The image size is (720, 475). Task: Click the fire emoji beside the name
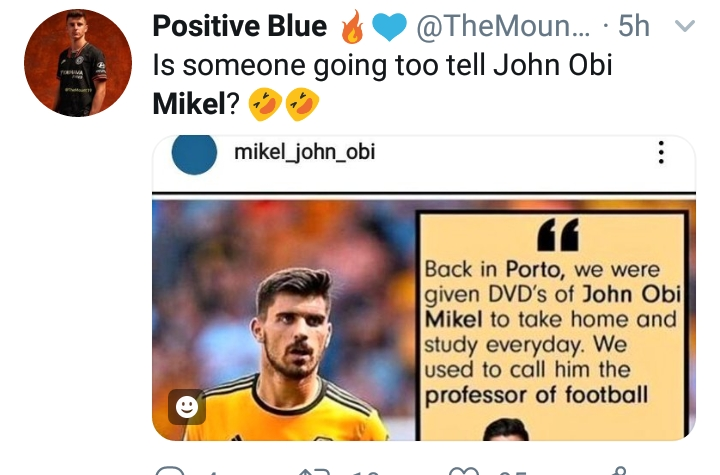[353, 28]
